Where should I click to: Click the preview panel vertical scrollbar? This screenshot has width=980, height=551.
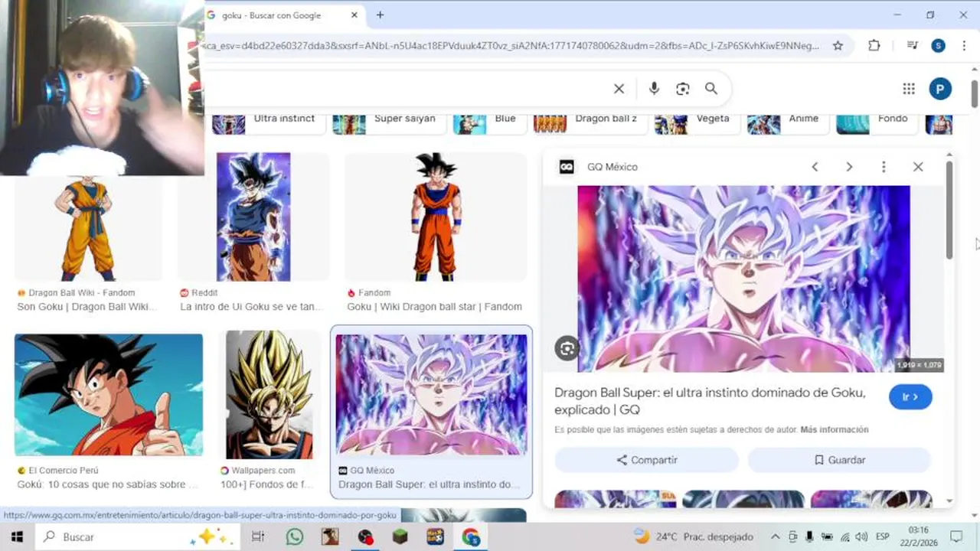pyautogui.click(x=949, y=209)
